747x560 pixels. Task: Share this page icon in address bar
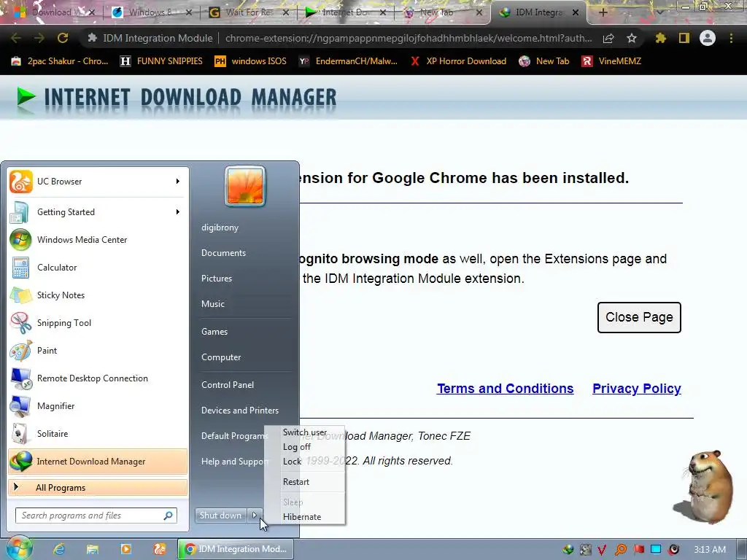tap(608, 38)
